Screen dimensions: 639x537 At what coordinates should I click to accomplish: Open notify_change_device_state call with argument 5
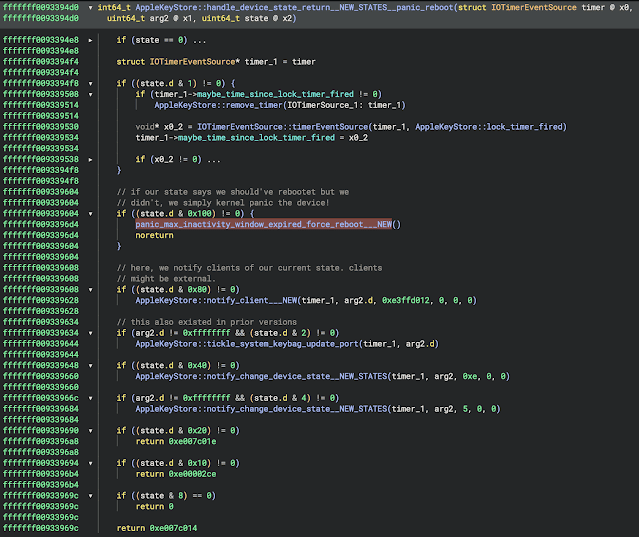click(262, 408)
